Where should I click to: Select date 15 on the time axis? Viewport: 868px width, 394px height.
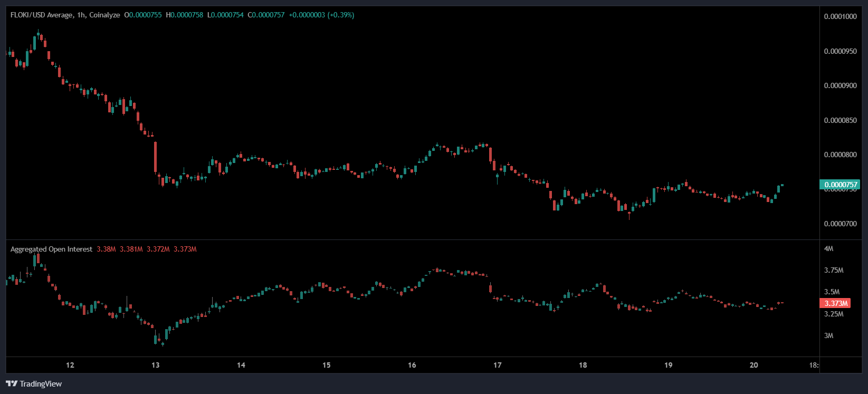pyautogui.click(x=327, y=365)
